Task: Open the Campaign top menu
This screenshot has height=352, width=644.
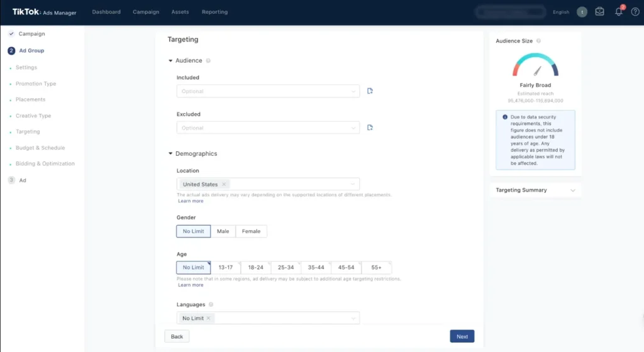Action: coord(146,12)
